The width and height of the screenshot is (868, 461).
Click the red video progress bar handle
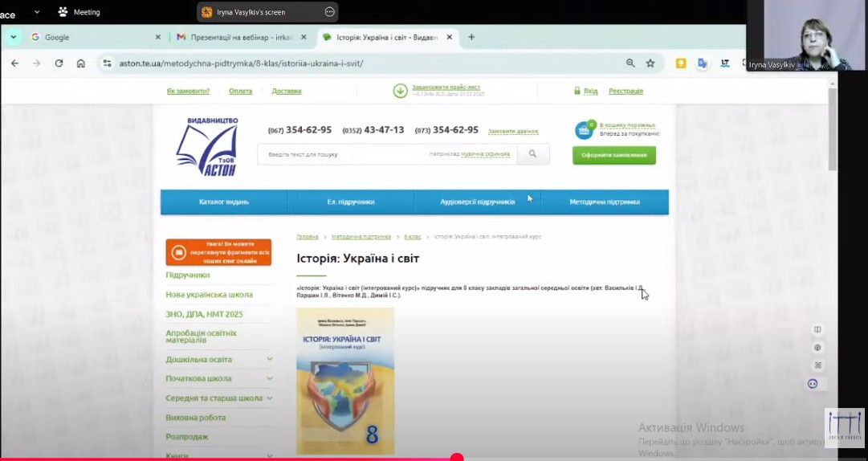click(457, 458)
